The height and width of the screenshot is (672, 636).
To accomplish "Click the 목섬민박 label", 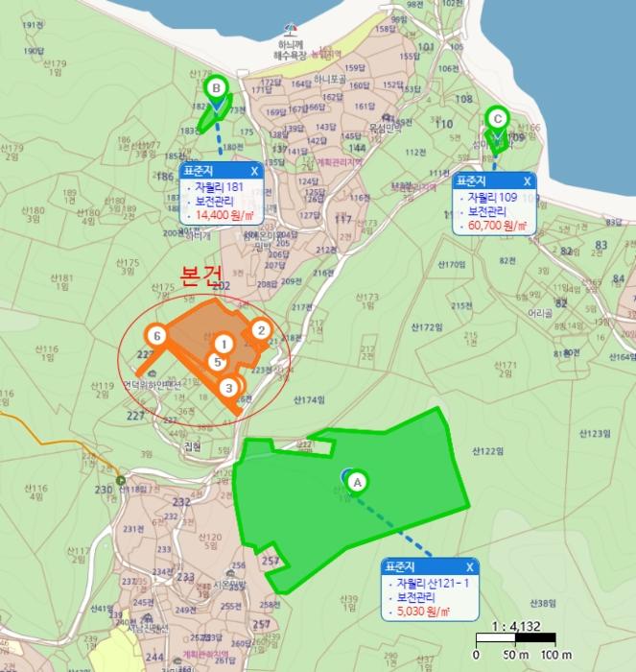I will tap(386, 128).
